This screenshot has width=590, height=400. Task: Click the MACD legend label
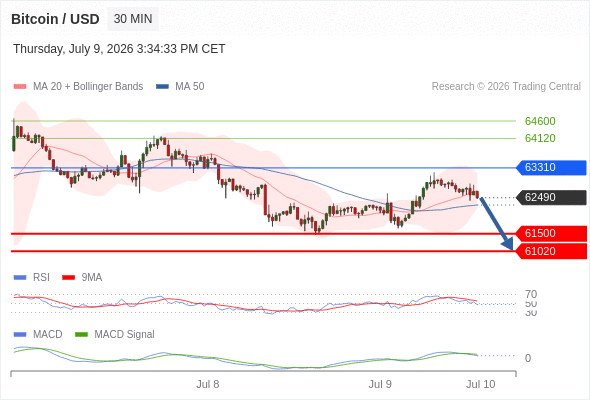47,335
